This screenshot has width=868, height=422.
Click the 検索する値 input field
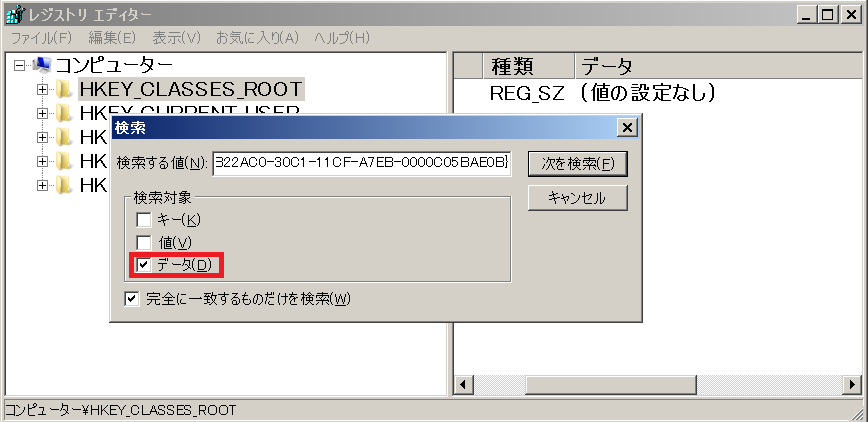(362, 163)
